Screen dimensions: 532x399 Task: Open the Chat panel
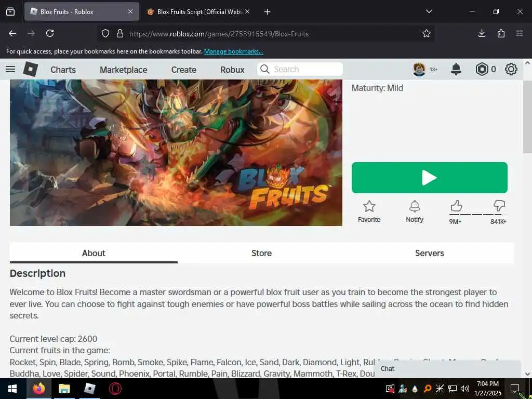click(448, 369)
